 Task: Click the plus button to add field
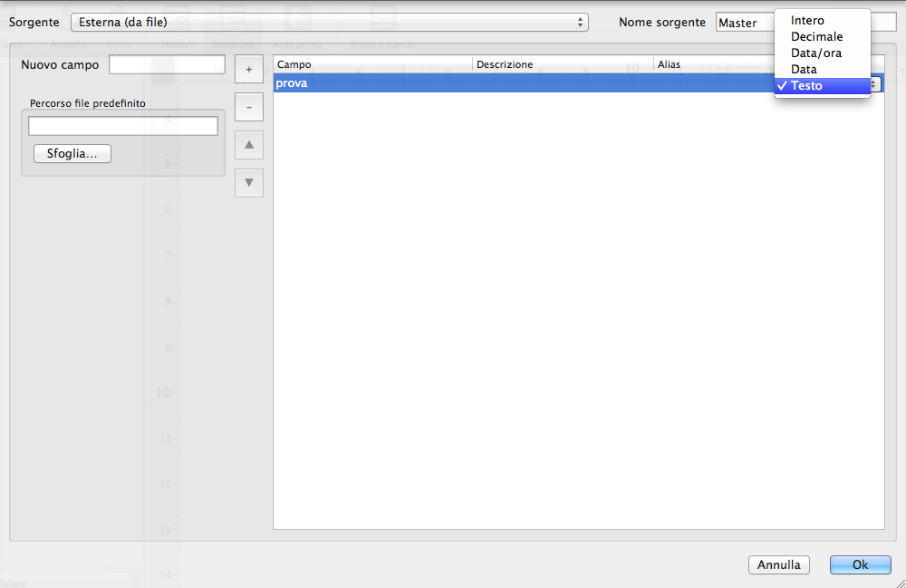coord(248,69)
